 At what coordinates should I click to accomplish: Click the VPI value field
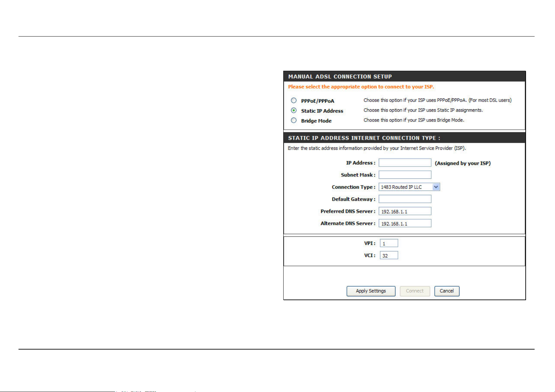(389, 243)
